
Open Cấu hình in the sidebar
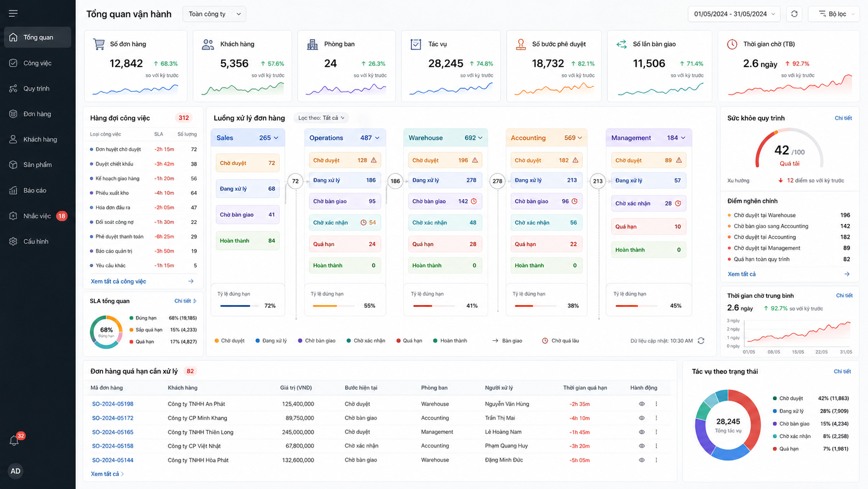point(37,241)
